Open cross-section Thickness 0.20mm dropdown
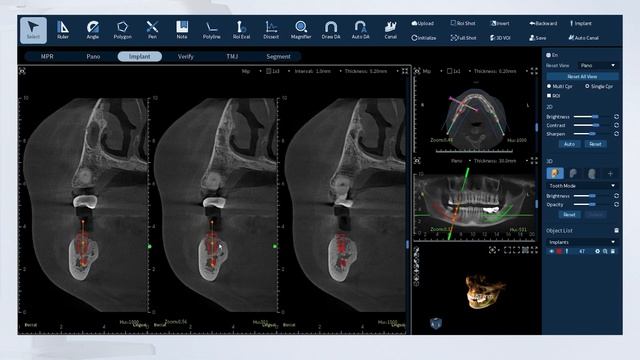Viewport: 640px width, 360px height. click(371, 71)
